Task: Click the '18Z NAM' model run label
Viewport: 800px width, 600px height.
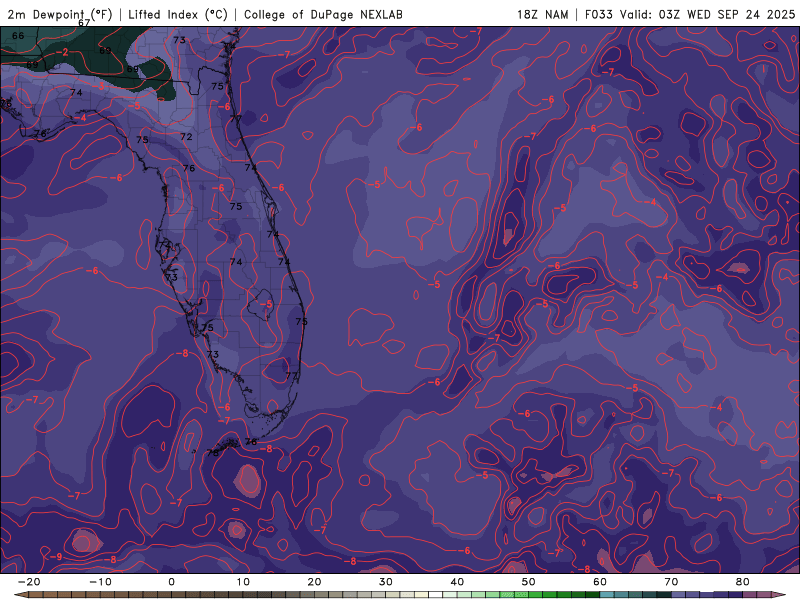Action: click(542, 14)
